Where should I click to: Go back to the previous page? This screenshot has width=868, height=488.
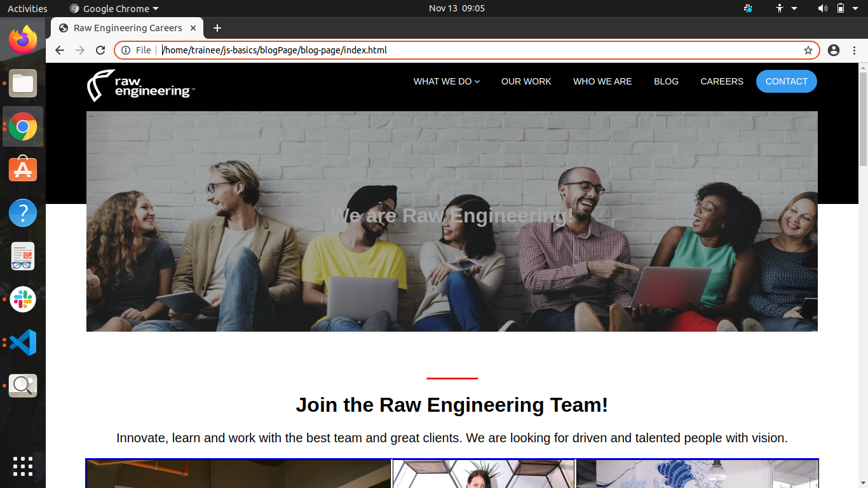click(60, 50)
